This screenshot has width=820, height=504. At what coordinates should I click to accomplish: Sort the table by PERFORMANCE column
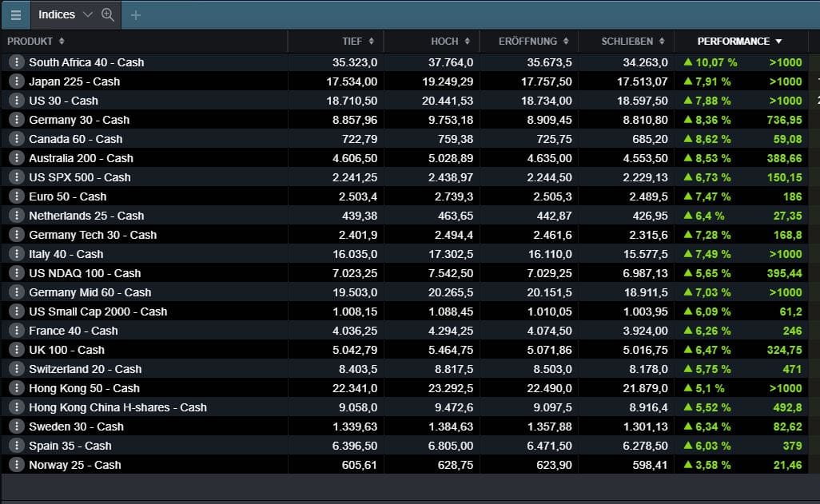click(739, 42)
